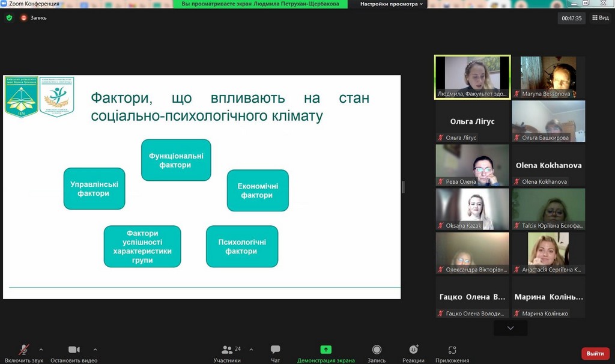Image resolution: width=615 pixels, height=364 pixels.
Task: Click the red recording indicator at top left
Action: click(x=25, y=18)
